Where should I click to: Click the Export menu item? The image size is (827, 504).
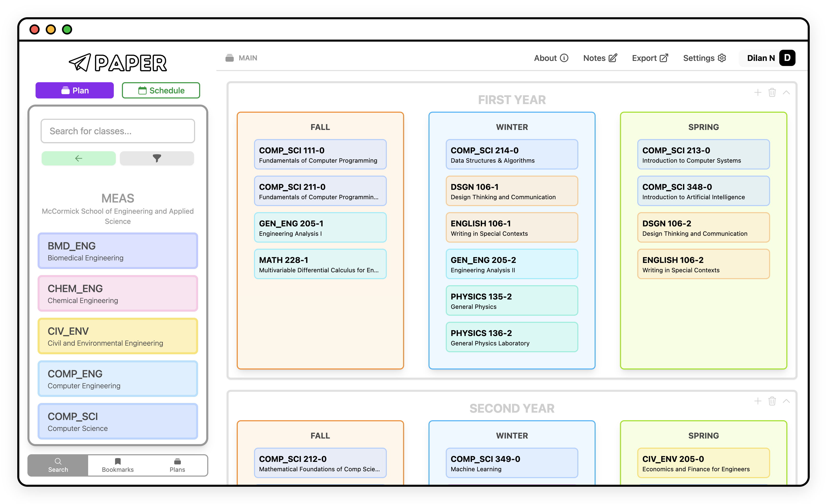coord(650,58)
